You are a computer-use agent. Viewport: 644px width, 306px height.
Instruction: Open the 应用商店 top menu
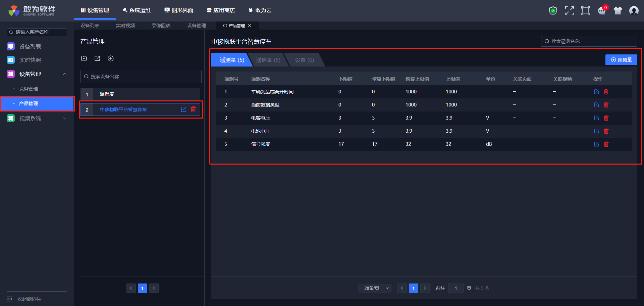coord(221,10)
